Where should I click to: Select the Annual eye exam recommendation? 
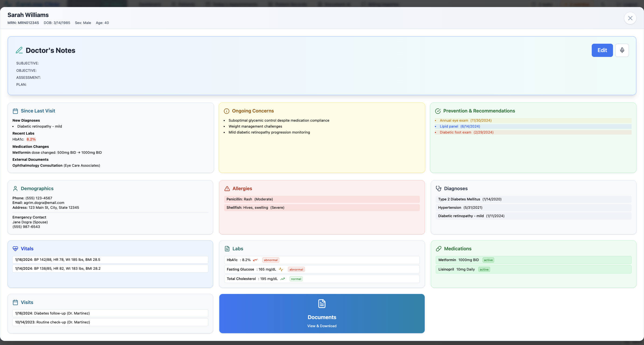tap(465, 121)
